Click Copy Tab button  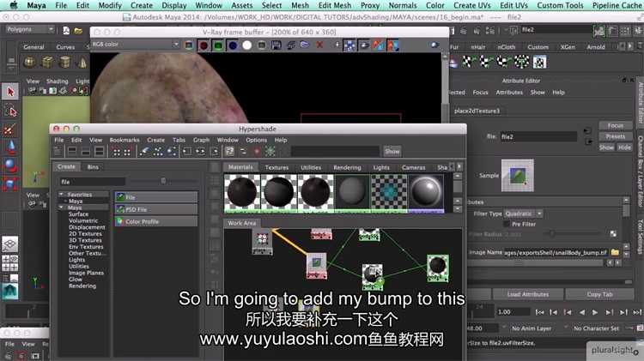click(x=599, y=294)
